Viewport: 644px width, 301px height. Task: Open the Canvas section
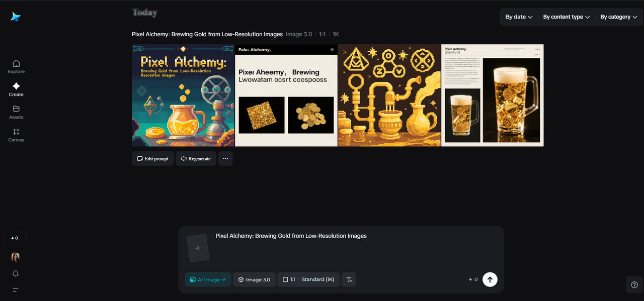[x=16, y=135]
